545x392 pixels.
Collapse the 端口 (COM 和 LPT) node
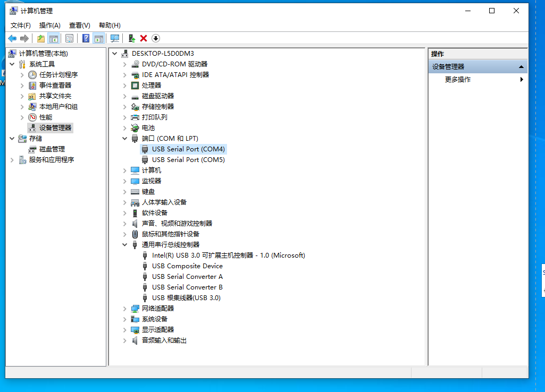tap(125, 139)
